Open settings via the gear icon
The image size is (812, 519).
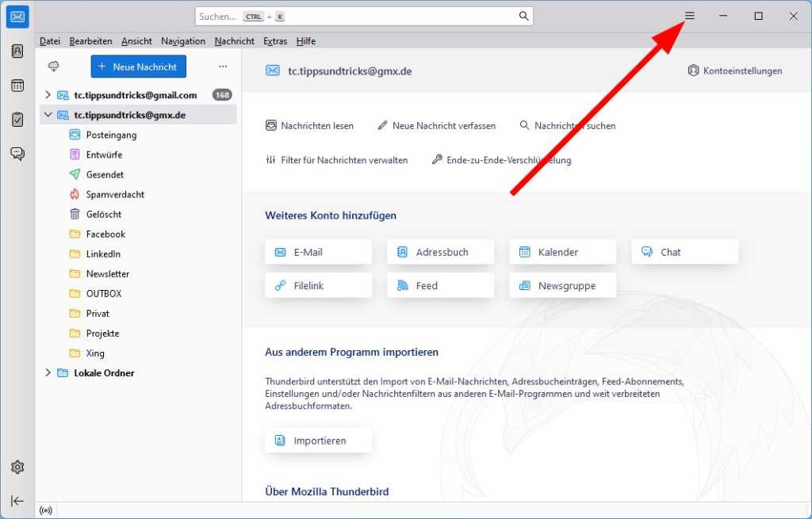[17, 467]
